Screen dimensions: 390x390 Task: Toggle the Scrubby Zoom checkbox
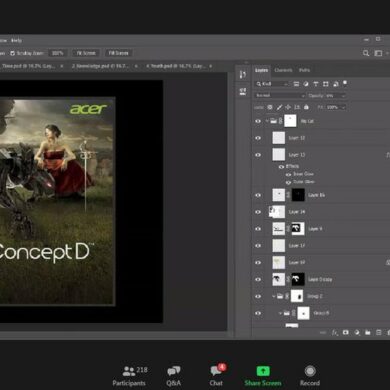coord(12,53)
